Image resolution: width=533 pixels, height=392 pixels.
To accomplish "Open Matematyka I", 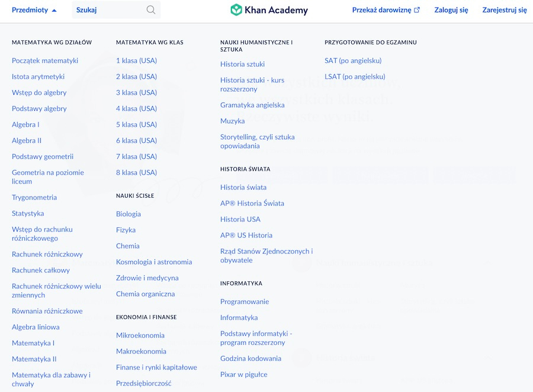I will click(x=33, y=343).
